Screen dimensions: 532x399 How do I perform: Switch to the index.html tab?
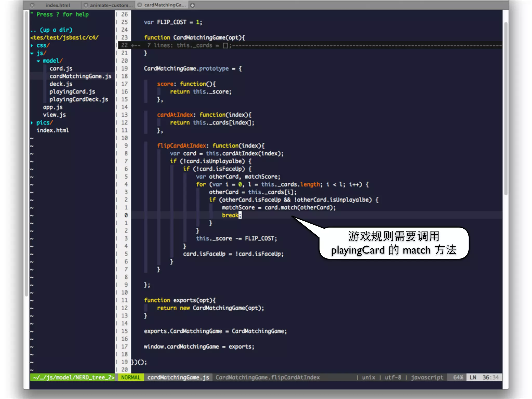(x=58, y=5)
